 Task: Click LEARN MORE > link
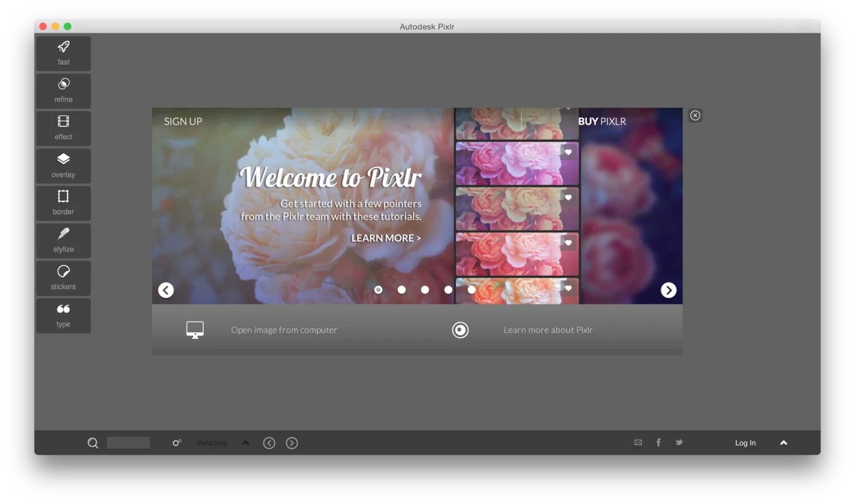click(x=386, y=238)
